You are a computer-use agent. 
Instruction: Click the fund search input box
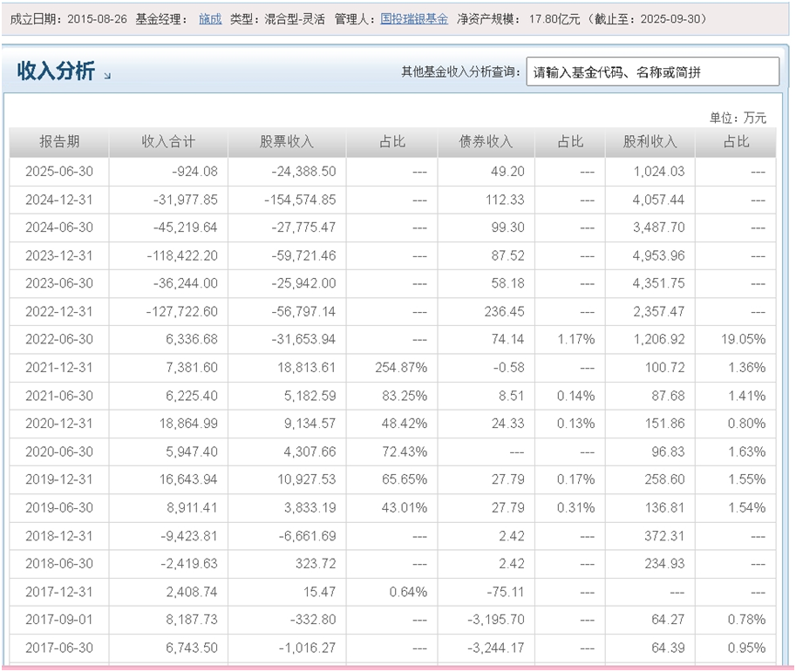point(652,71)
